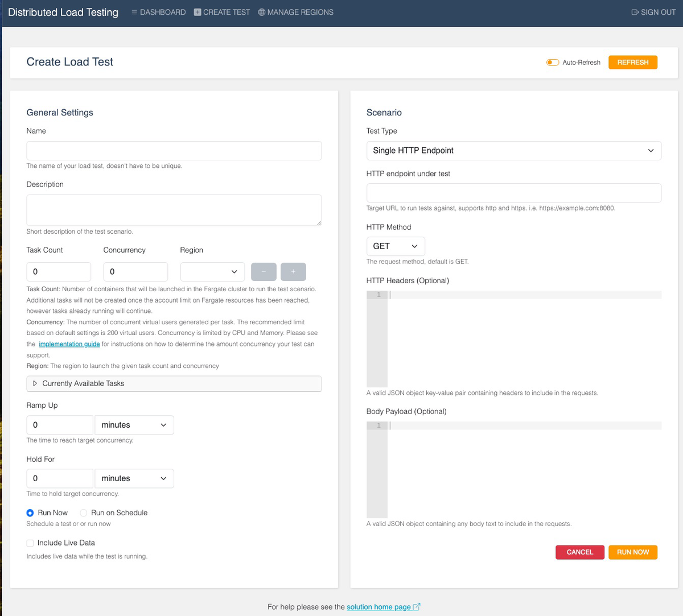Click the globe icon beside MANAGE REGIONS

click(x=262, y=12)
